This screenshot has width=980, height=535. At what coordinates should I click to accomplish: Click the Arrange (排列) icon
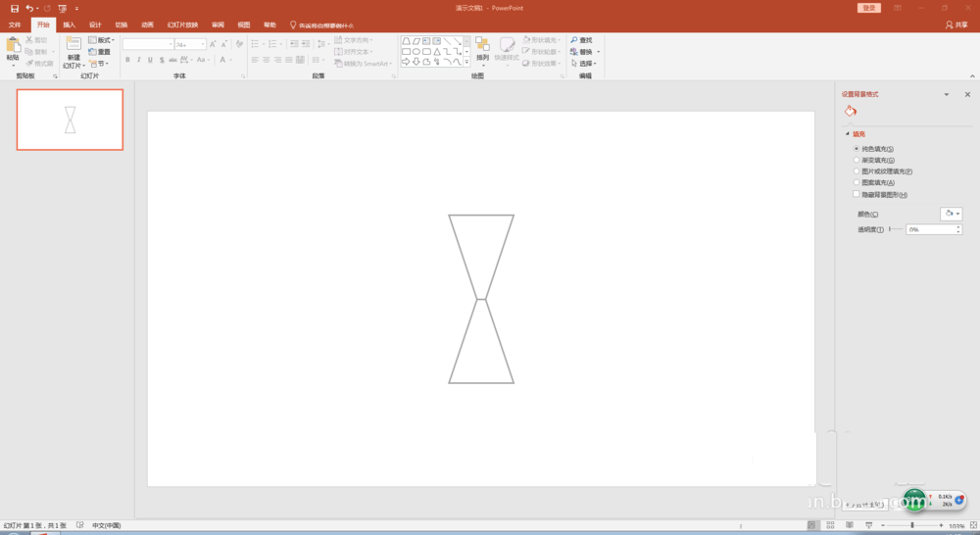click(482, 45)
